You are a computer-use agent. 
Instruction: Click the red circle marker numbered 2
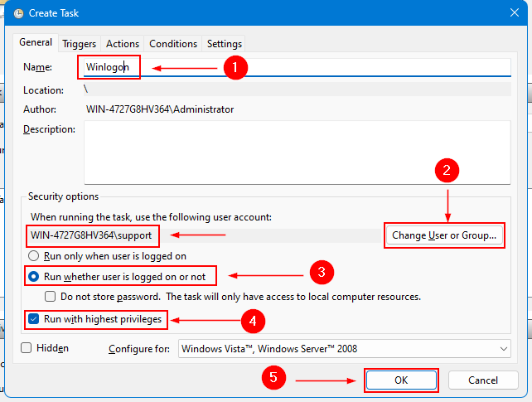[447, 172]
